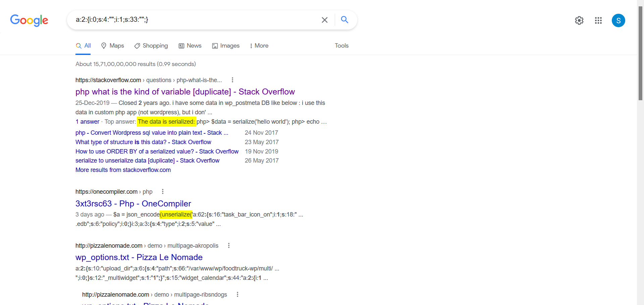This screenshot has height=305, width=644.
Task: Open 'php what is the kind of variable' result
Action: click(x=185, y=92)
